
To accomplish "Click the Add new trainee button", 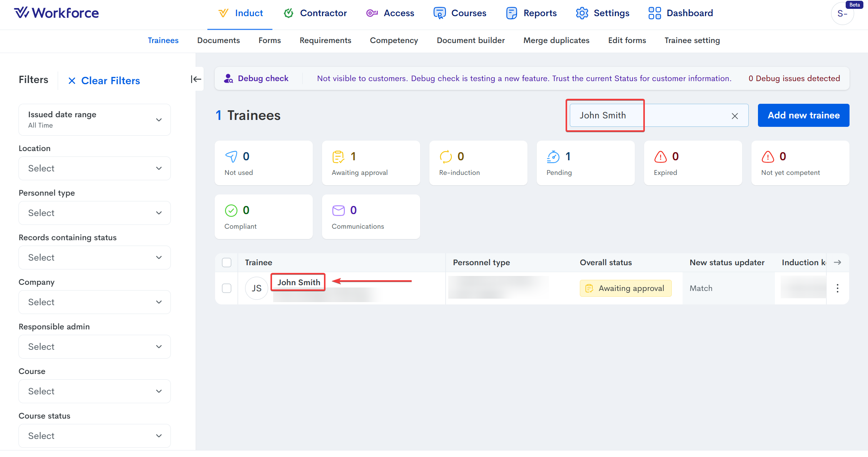I will point(803,115).
